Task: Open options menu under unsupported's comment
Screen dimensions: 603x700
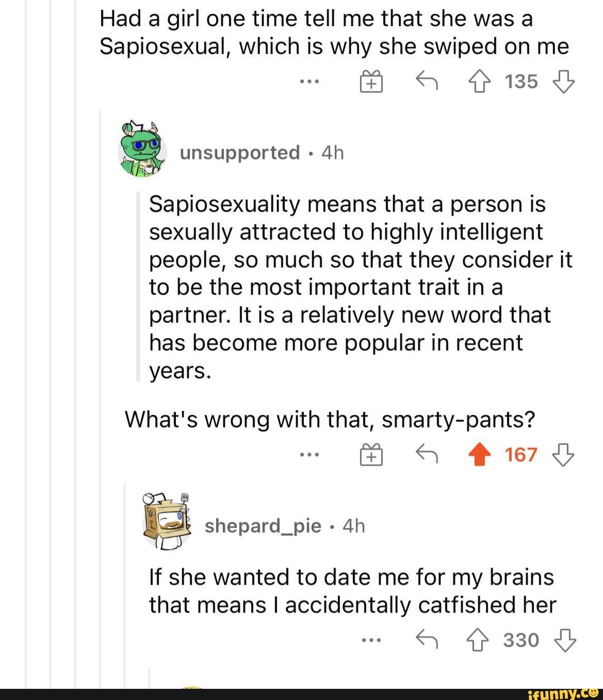Action: point(310,455)
